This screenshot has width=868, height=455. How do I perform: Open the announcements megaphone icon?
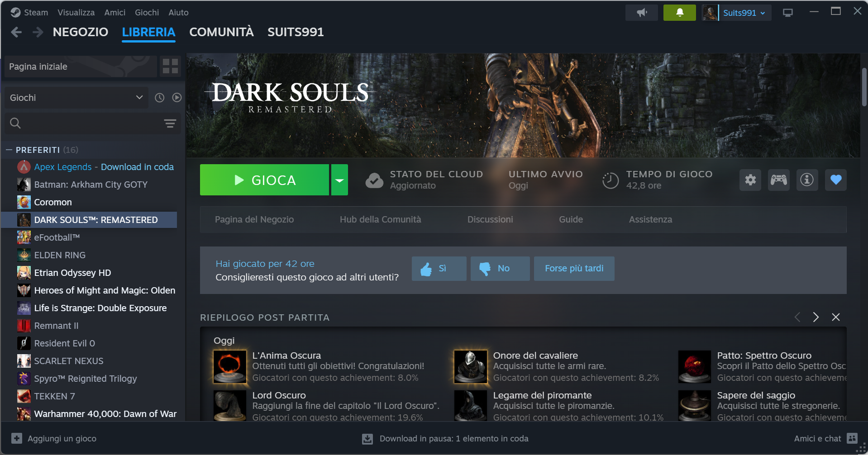642,13
